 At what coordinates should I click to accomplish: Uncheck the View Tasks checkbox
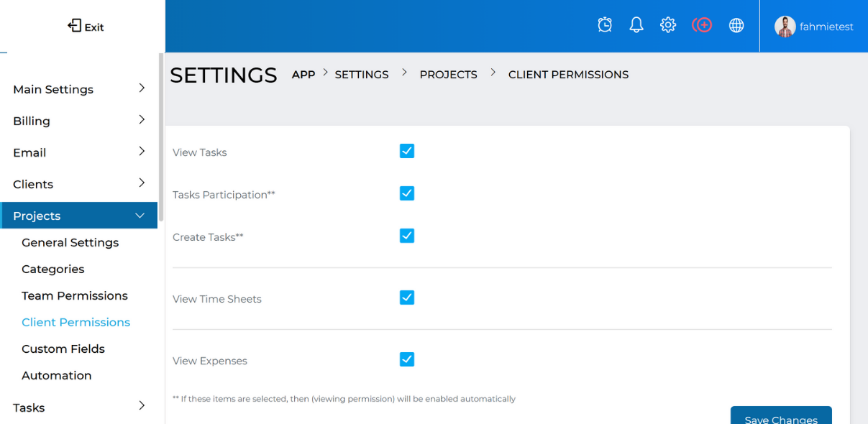tap(407, 151)
